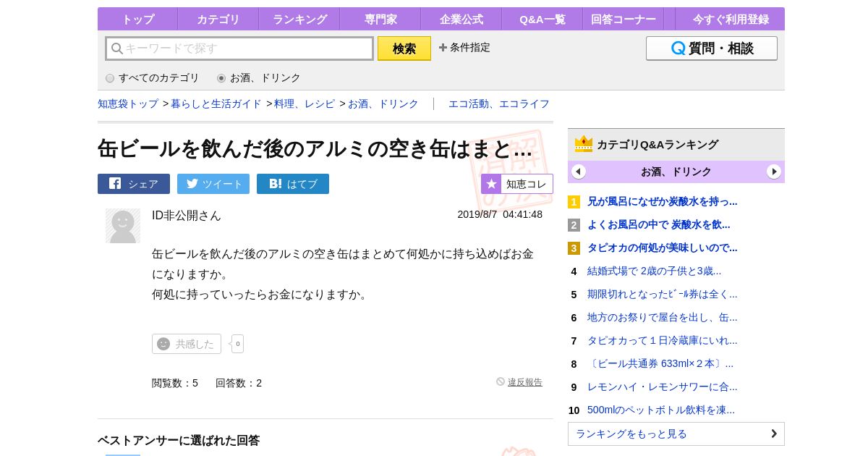Open お酒、ドリンク breadcrumb link
Screen dimensions: 868x456
click(x=383, y=104)
